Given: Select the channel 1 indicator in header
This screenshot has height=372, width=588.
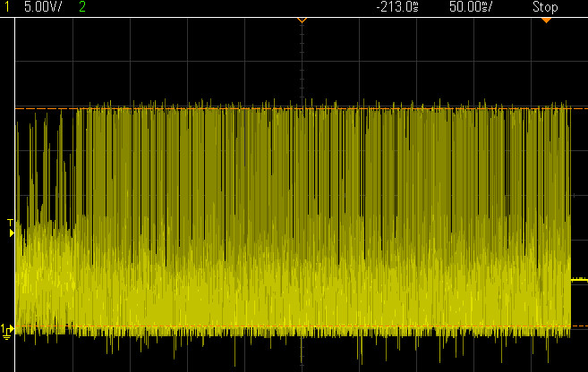Looking at the screenshot, I should (x=7, y=7).
